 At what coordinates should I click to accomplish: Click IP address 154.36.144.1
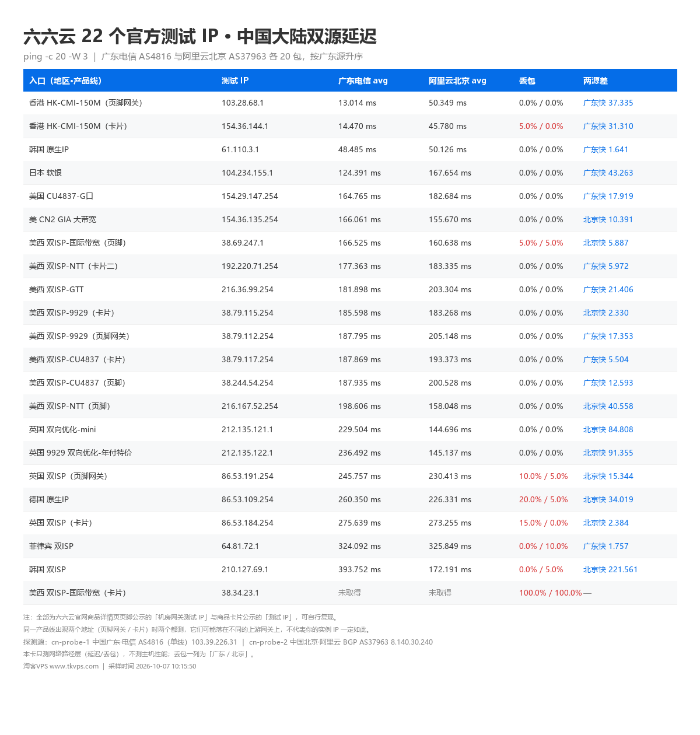click(x=245, y=126)
